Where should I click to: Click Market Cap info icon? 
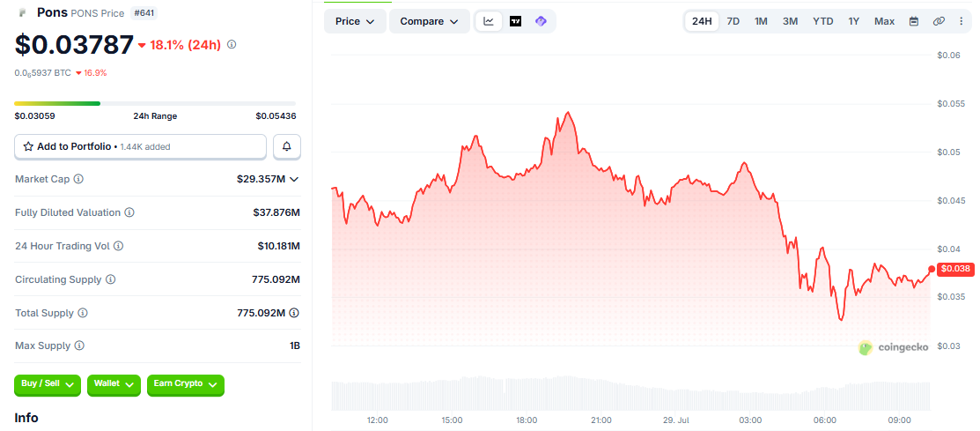(x=78, y=179)
